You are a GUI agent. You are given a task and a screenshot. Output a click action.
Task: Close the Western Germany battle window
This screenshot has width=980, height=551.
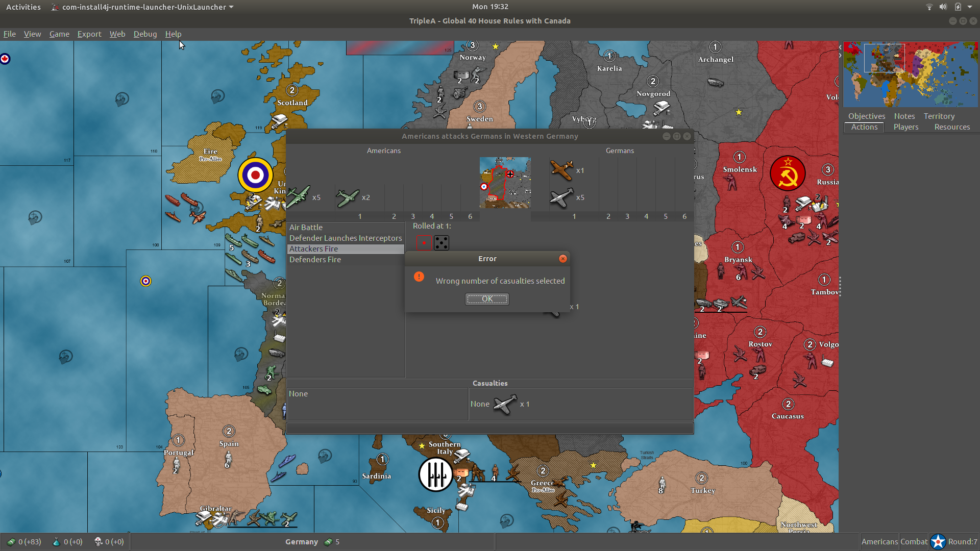point(687,136)
